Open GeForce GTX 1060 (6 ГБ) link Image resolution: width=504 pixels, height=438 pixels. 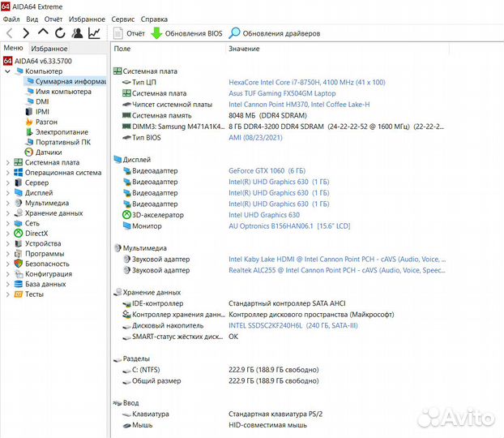267,170
